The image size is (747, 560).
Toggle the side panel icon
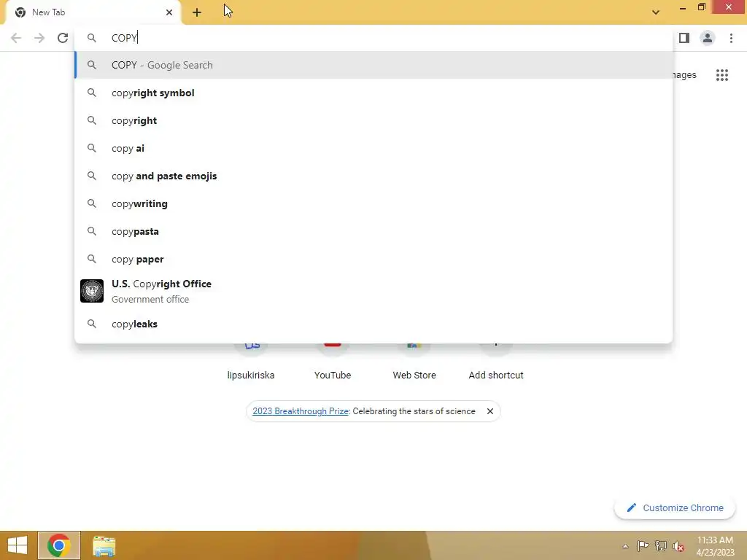pos(684,38)
